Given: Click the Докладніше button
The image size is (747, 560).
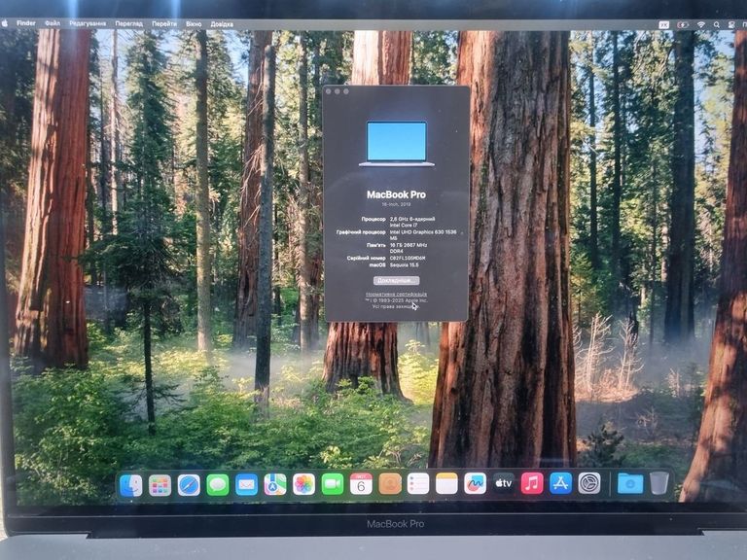Looking at the screenshot, I should tap(397, 280).
